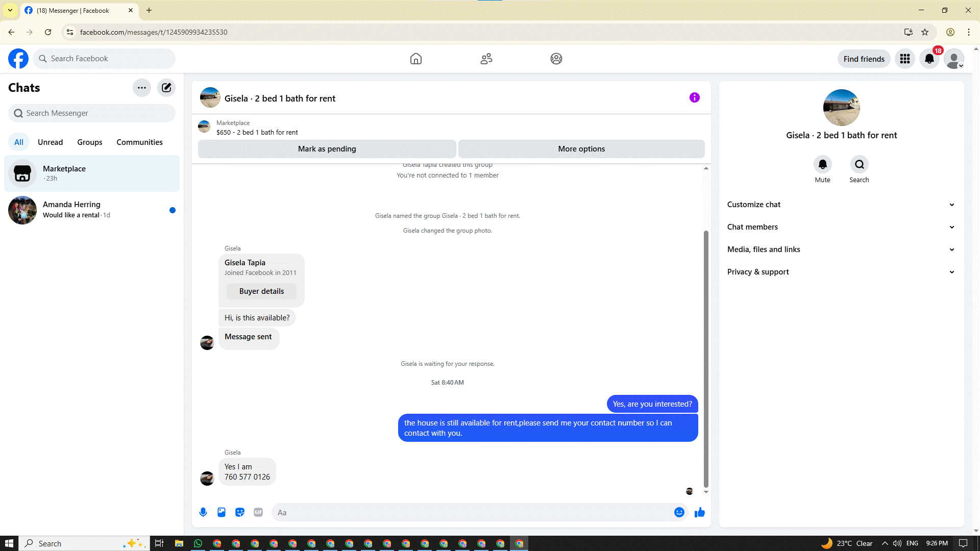The width and height of the screenshot is (980, 551).
Task: Open conversation information purple icon
Action: [695, 97]
